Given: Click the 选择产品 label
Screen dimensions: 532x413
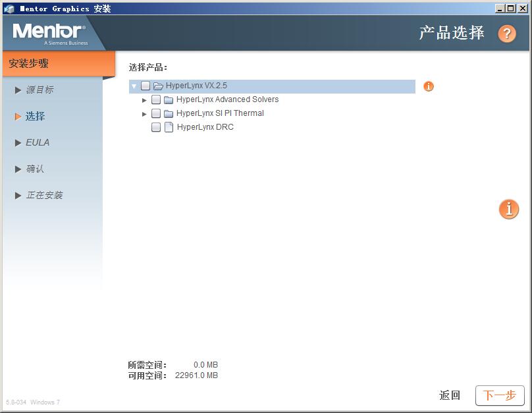Looking at the screenshot, I should pyautogui.click(x=148, y=68).
